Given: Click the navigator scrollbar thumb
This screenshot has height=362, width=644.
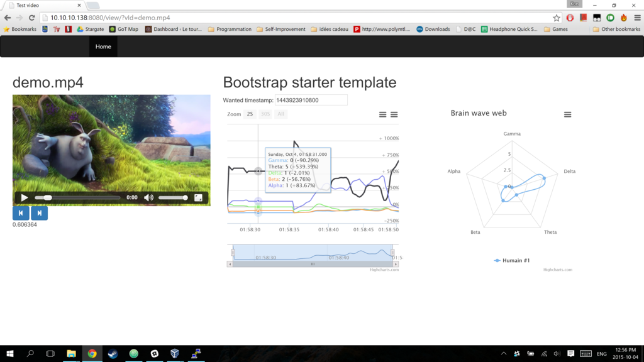Looking at the screenshot, I should 313,265.
